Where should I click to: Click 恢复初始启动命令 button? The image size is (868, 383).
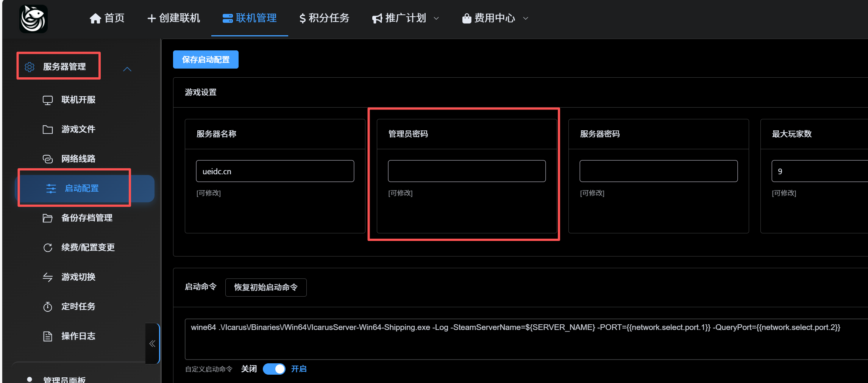point(266,288)
